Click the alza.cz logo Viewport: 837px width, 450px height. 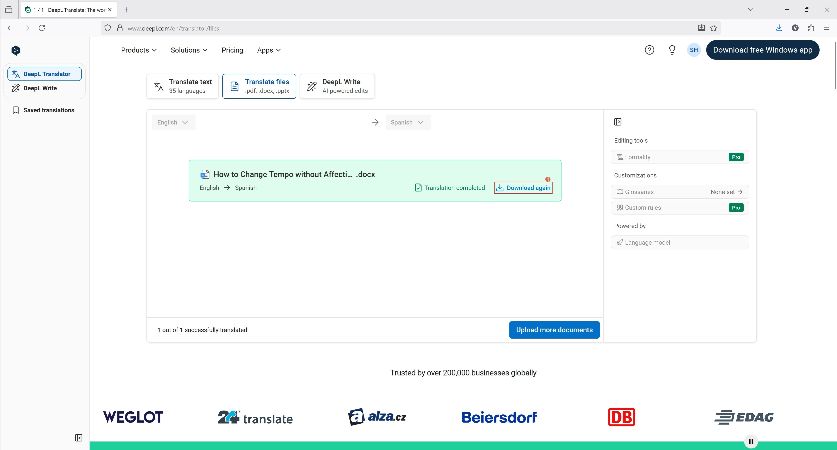tap(377, 416)
